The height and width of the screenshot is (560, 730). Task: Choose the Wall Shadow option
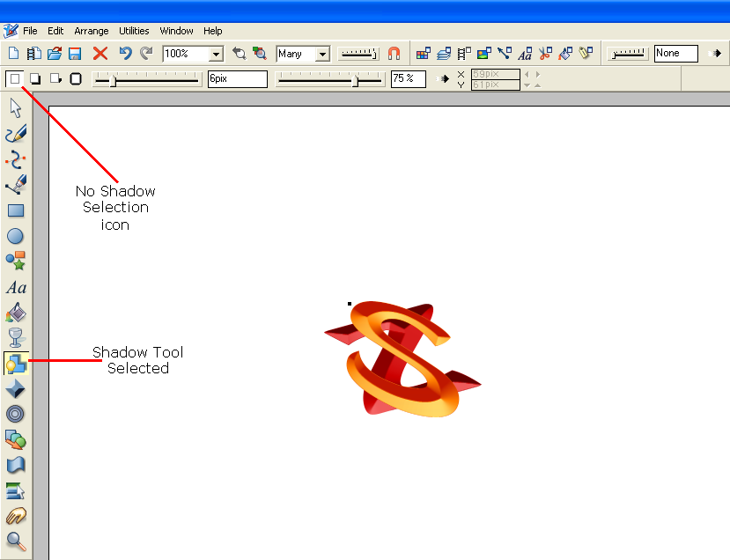pyautogui.click(x=35, y=78)
